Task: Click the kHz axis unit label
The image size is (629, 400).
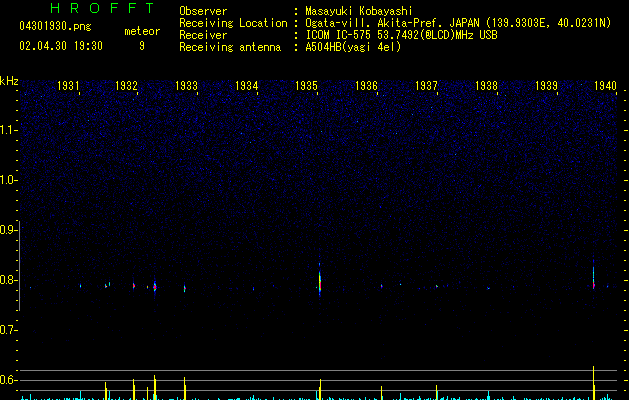Action: [9, 81]
